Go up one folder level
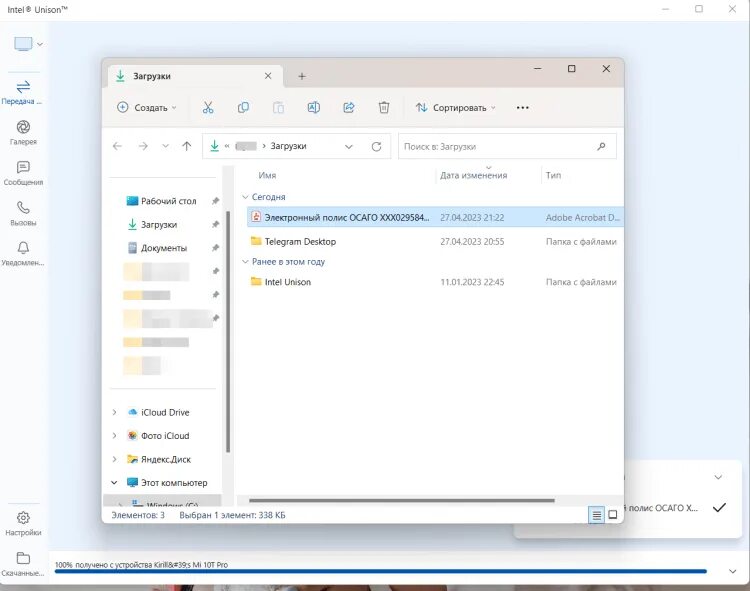This screenshot has height=591, width=750. (x=187, y=146)
